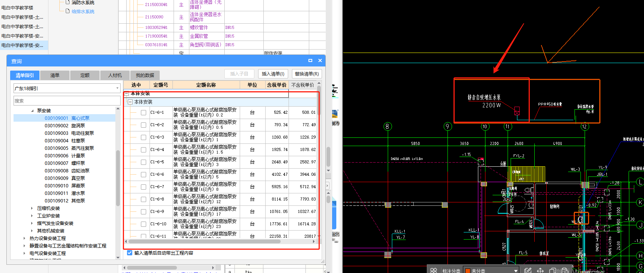Switch to the 定额 tab
The height and width of the screenshot is (273, 644).
(x=85, y=75)
